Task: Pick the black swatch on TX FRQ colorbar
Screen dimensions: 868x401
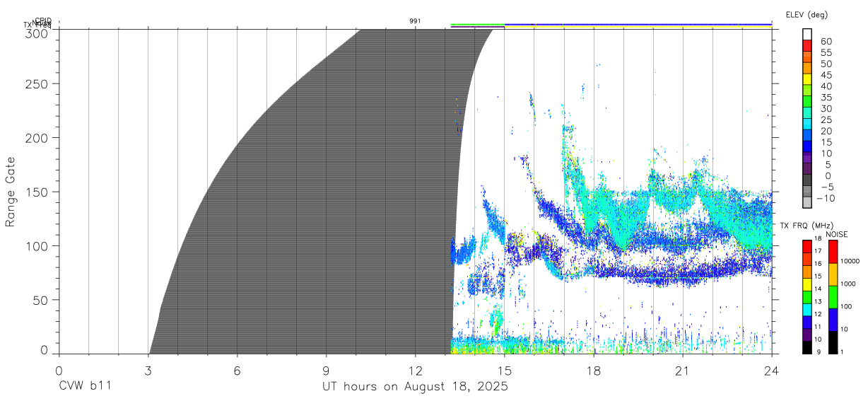Action: [807, 347]
